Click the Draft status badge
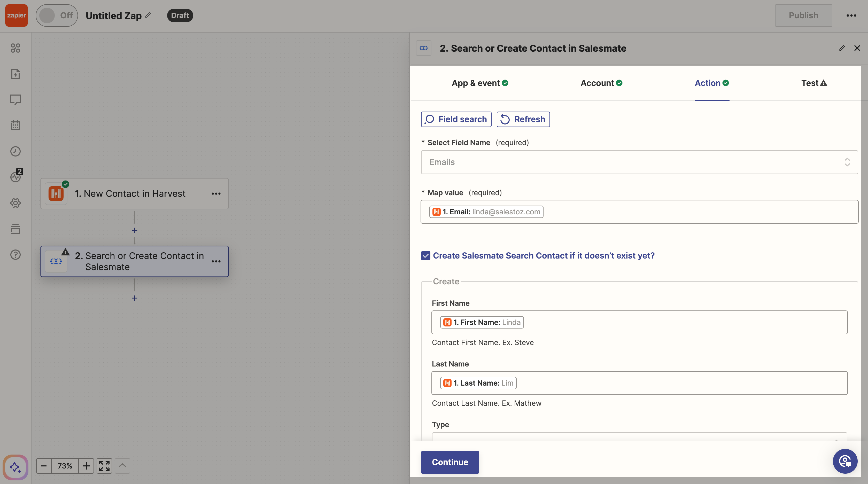 [x=180, y=15]
